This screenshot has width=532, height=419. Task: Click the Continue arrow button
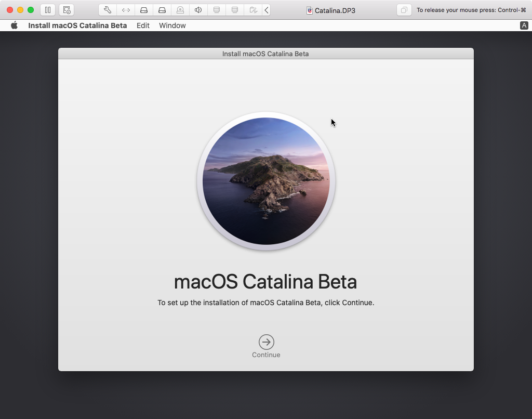[267, 342]
